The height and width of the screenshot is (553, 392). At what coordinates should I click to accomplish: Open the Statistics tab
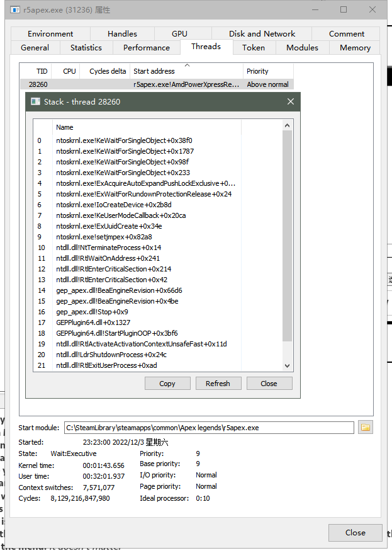coord(86,48)
